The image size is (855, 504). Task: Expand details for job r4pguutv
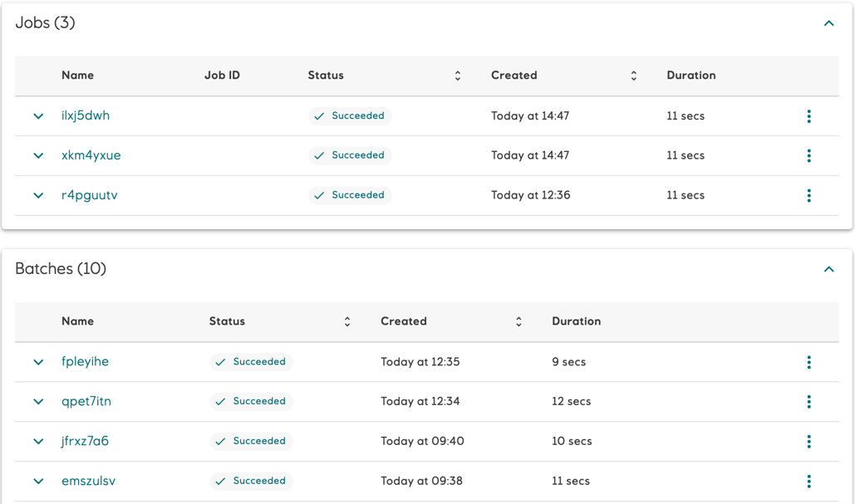37,195
